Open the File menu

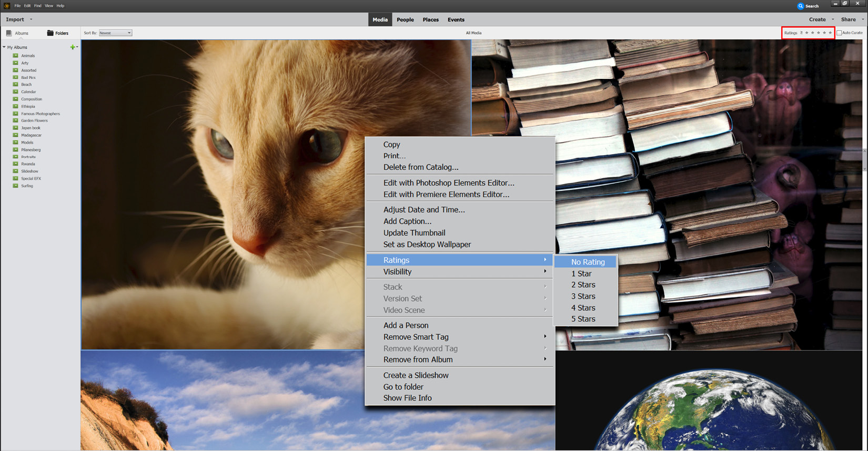(17, 6)
